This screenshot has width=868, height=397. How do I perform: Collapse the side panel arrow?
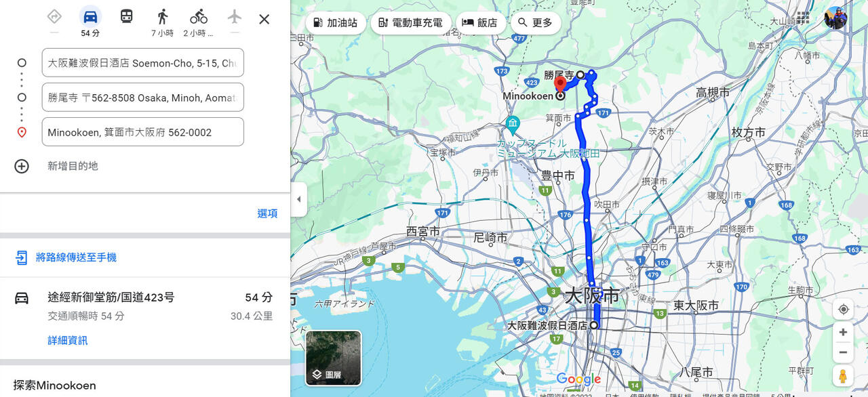(299, 199)
